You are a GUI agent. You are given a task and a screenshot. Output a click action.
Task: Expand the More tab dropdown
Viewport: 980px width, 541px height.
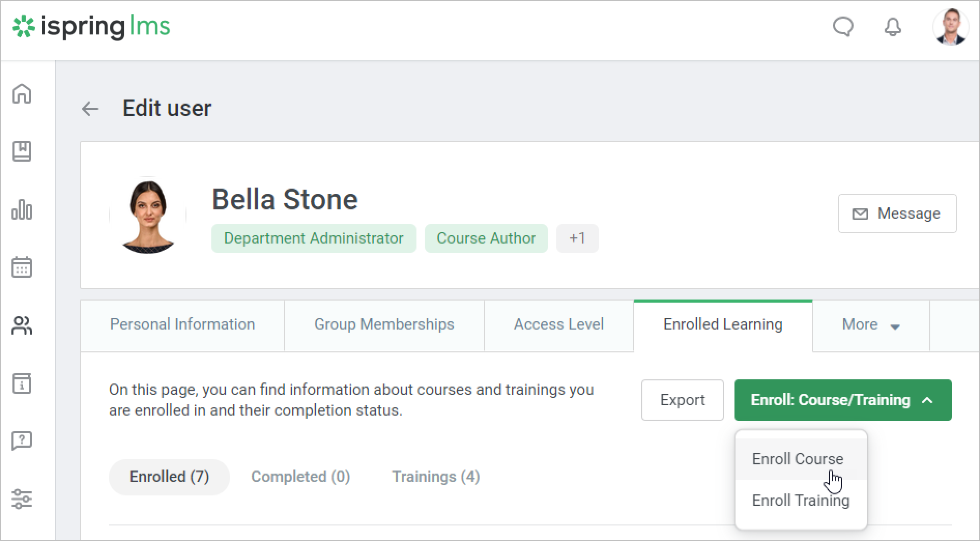pos(871,325)
